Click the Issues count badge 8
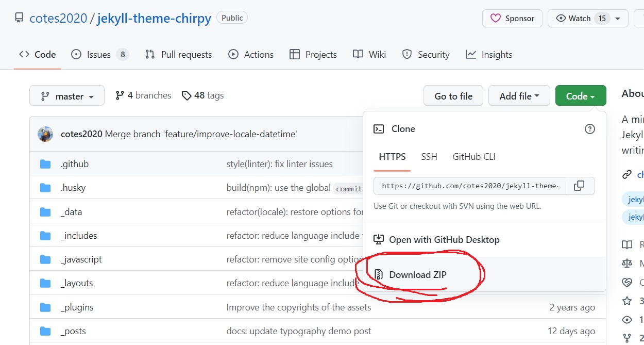This screenshot has width=644, height=345. (122, 54)
